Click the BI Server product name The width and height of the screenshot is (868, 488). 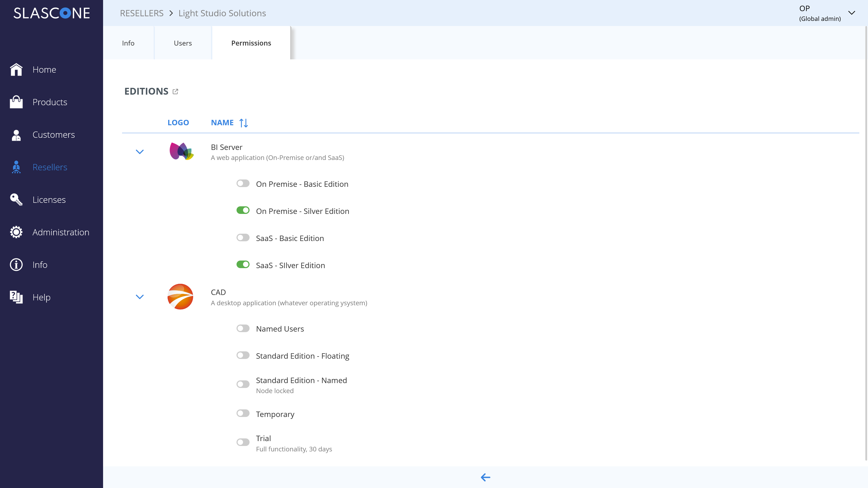click(226, 147)
